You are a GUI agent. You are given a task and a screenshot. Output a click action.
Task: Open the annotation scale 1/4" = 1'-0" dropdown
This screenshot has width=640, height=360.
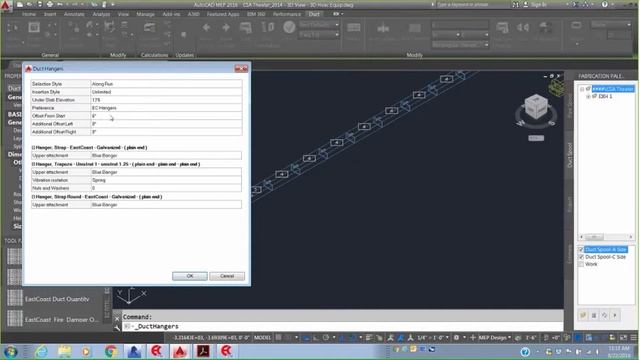coord(433,338)
